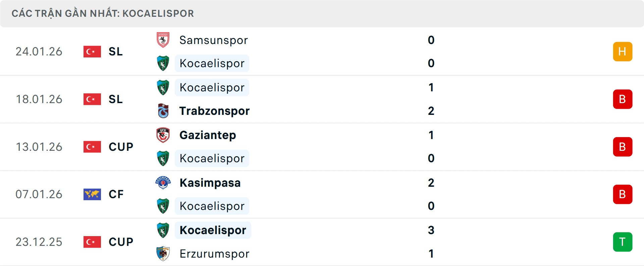Click the Samsunspor club crest
This screenshot has width=644, height=266.
click(163, 40)
